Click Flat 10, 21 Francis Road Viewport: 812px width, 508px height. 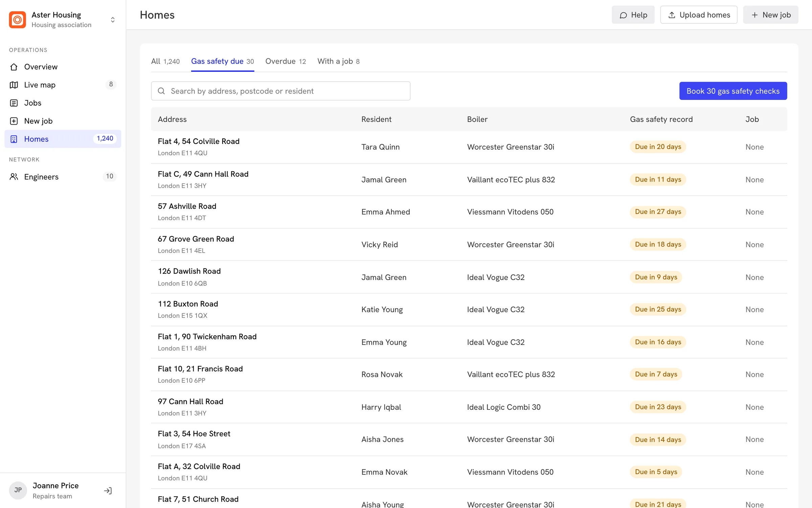(x=200, y=369)
